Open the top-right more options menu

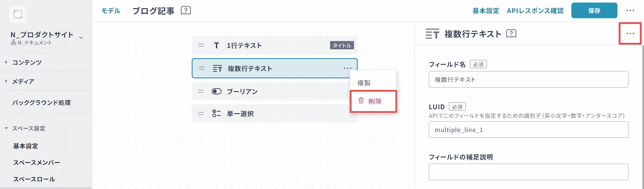tap(630, 10)
